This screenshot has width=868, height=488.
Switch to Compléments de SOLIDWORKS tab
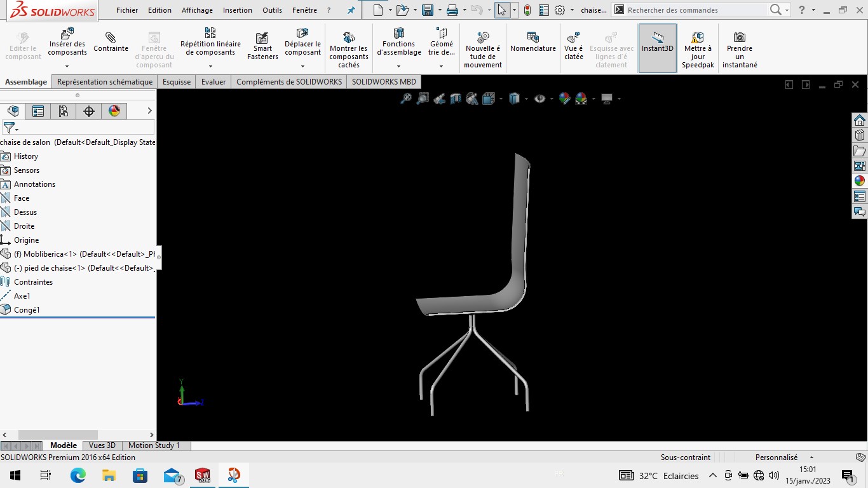point(289,82)
